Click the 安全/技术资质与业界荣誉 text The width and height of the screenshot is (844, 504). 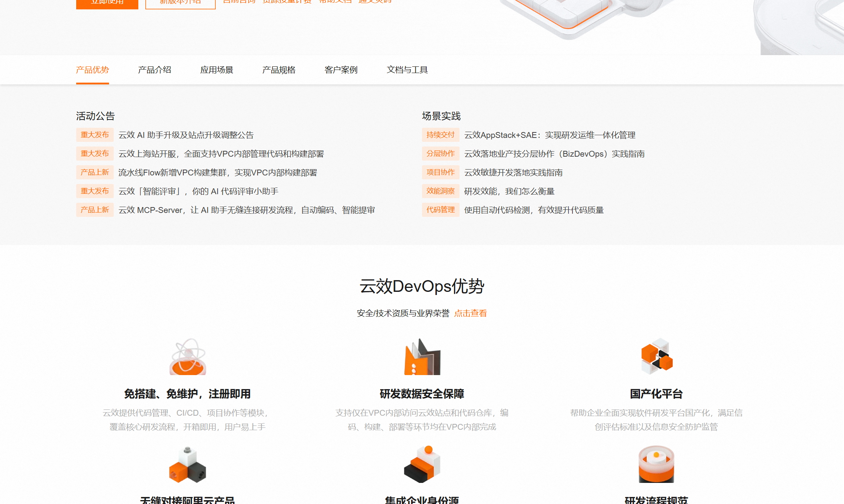click(x=403, y=313)
